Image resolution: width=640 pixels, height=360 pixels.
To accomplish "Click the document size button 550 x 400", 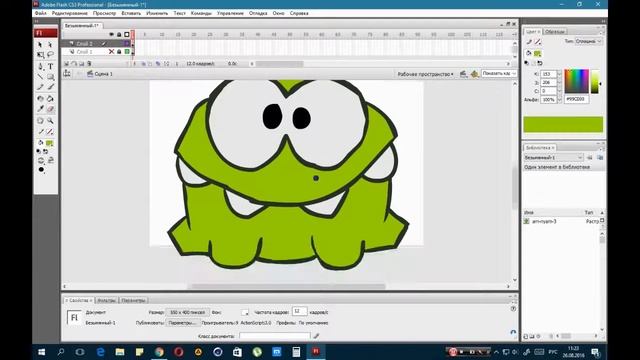I will pyautogui.click(x=187, y=312).
